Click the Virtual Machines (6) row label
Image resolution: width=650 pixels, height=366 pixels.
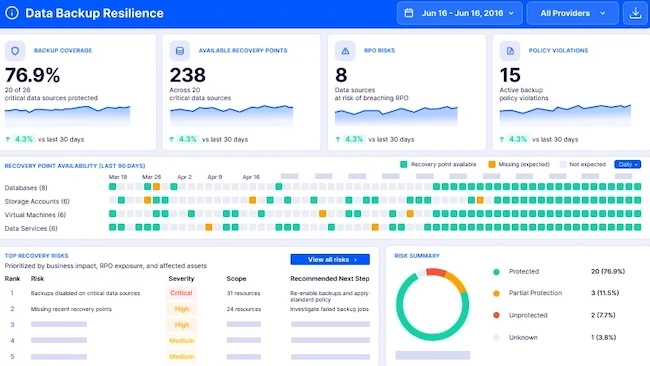pyautogui.click(x=35, y=215)
